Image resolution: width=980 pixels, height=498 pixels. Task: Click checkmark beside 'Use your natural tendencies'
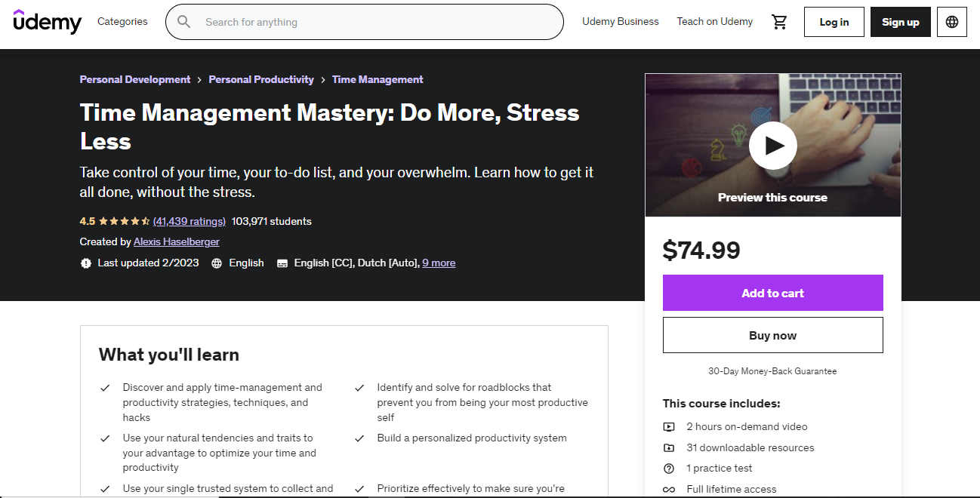pos(105,438)
